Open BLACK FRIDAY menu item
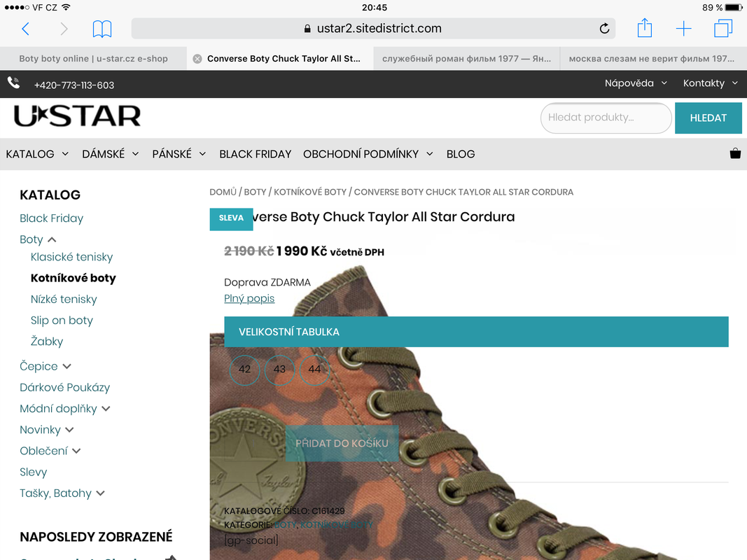The width and height of the screenshot is (747, 560). [x=255, y=154]
